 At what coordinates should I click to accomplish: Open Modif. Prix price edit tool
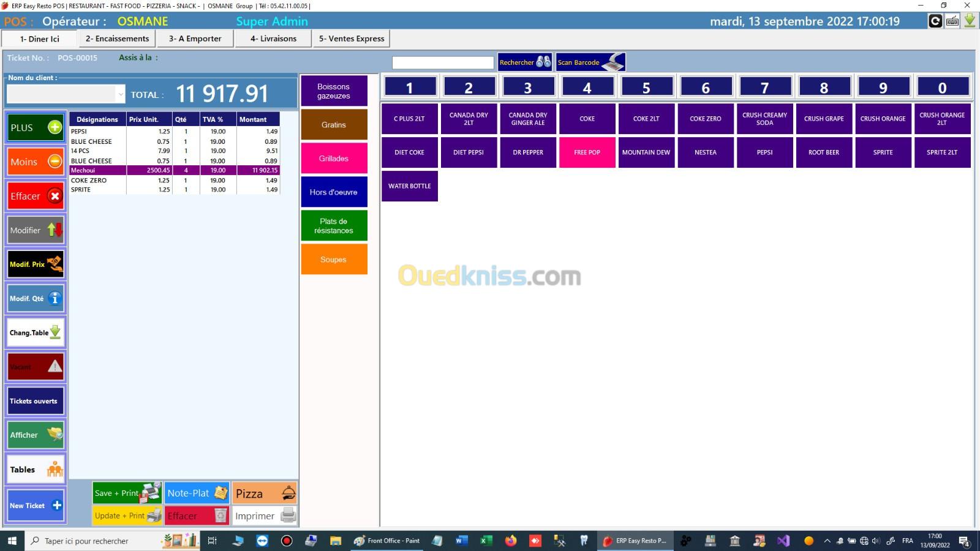tap(36, 264)
